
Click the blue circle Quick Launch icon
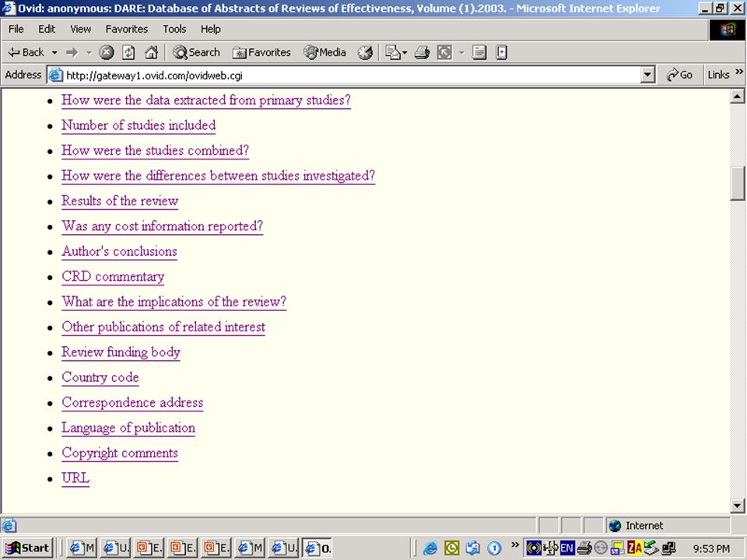click(x=495, y=548)
